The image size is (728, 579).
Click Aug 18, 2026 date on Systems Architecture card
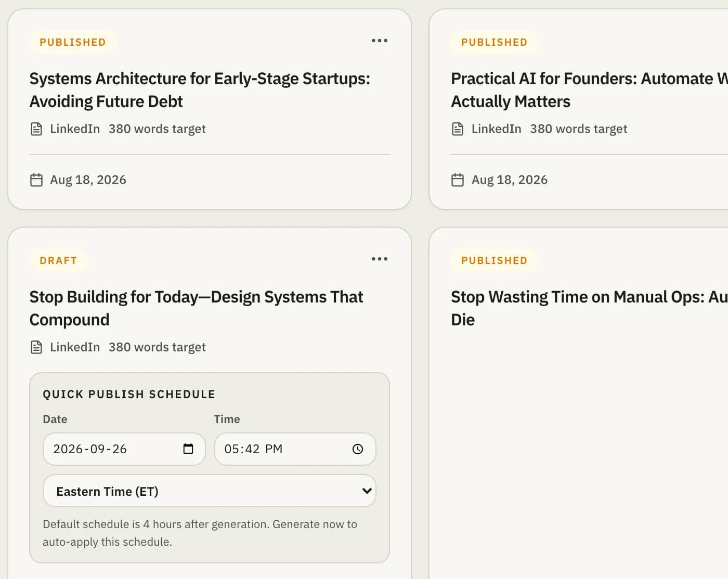coord(88,180)
